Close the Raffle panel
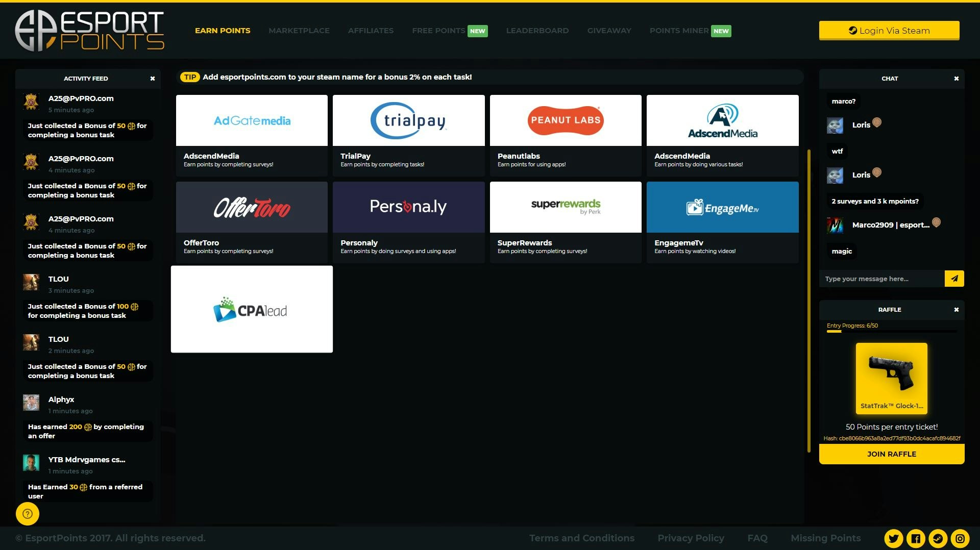 click(956, 310)
